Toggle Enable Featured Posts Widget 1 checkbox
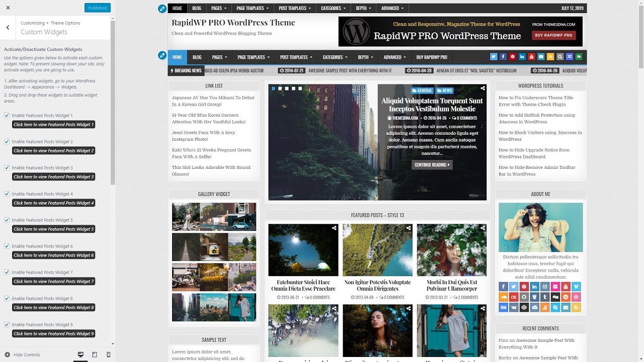Viewport: 644px width, 362px height. (7, 115)
